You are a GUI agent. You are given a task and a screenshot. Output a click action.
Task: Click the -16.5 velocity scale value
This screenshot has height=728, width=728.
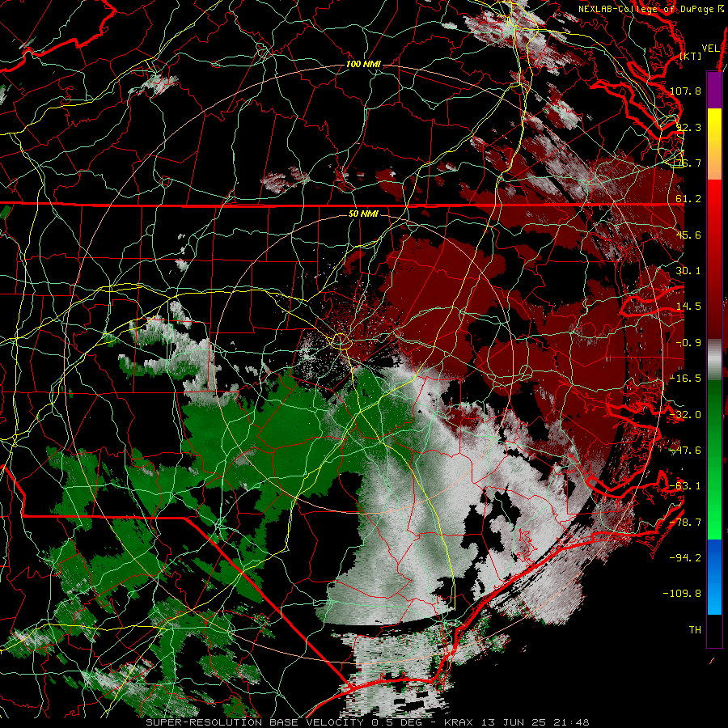click(685, 379)
